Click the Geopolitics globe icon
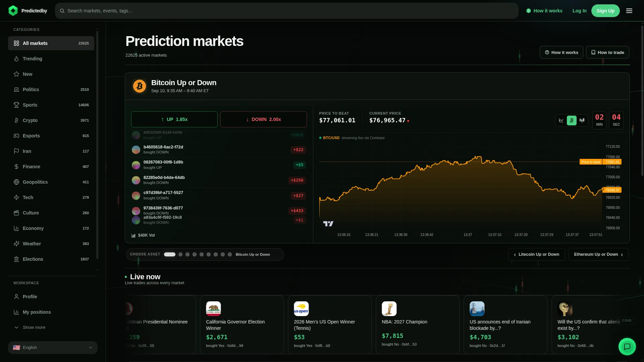 coord(16,182)
